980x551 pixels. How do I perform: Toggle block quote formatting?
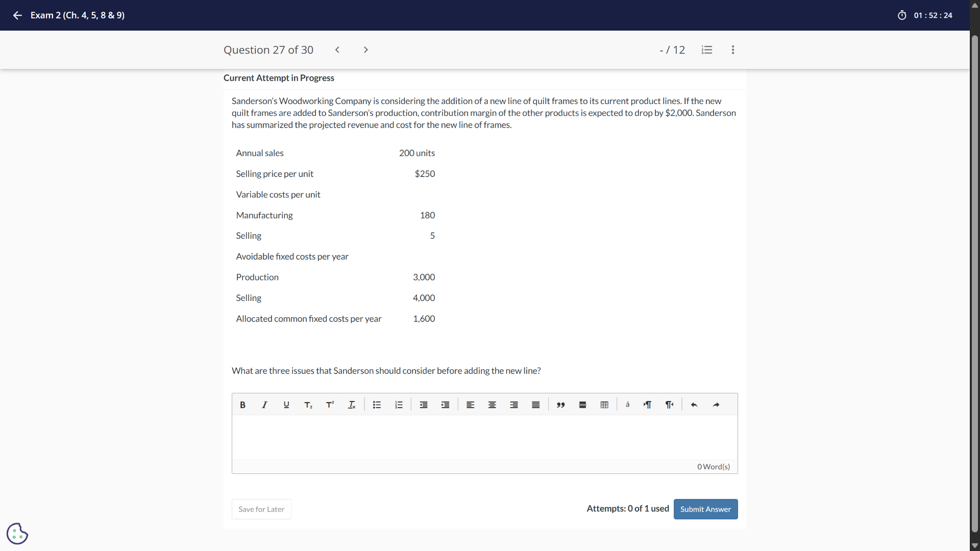point(561,405)
